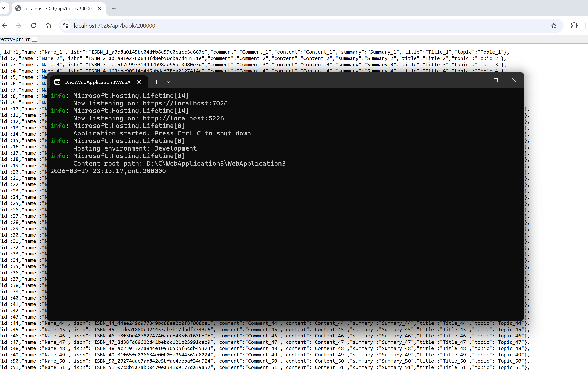Open the terminal profiles dropdown
Screen dimensions: 588x370
pyautogui.click(x=168, y=82)
